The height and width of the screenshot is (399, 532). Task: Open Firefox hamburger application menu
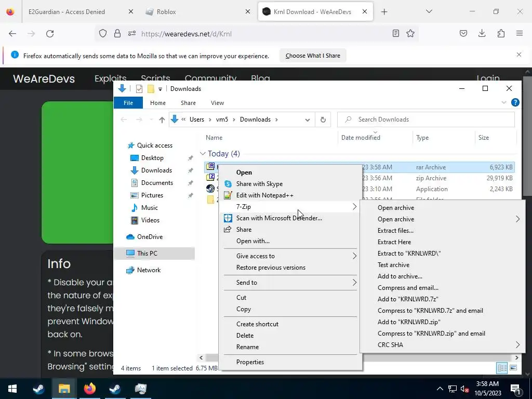pyautogui.click(x=520, y=33)
